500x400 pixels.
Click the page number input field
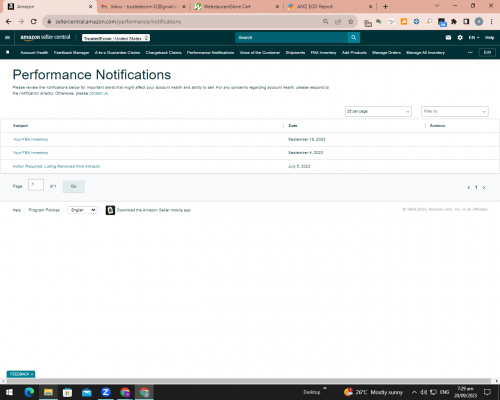[36, 185]
